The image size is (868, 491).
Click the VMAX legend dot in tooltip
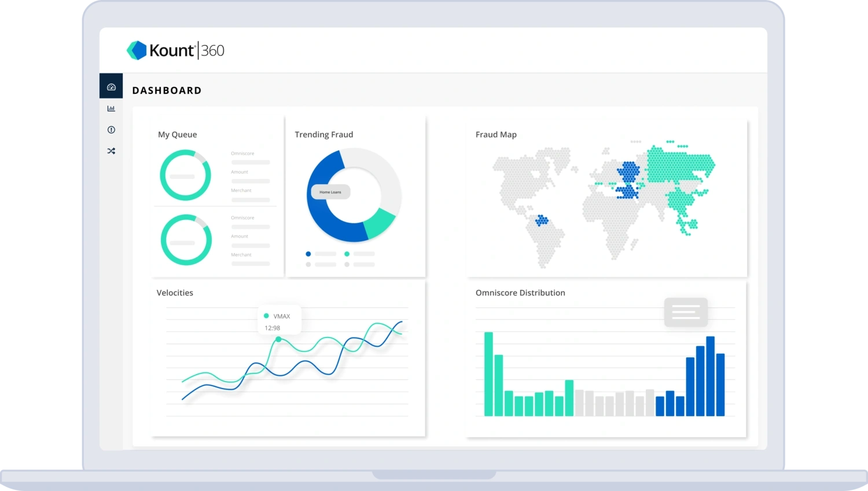267,316
